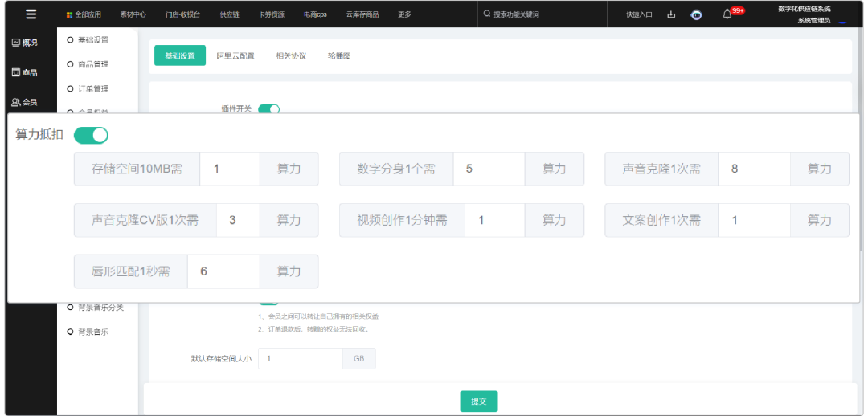Open 更多 in the top navigation
Viewport: 868px width, 416px height.
(x=404, y=15)
